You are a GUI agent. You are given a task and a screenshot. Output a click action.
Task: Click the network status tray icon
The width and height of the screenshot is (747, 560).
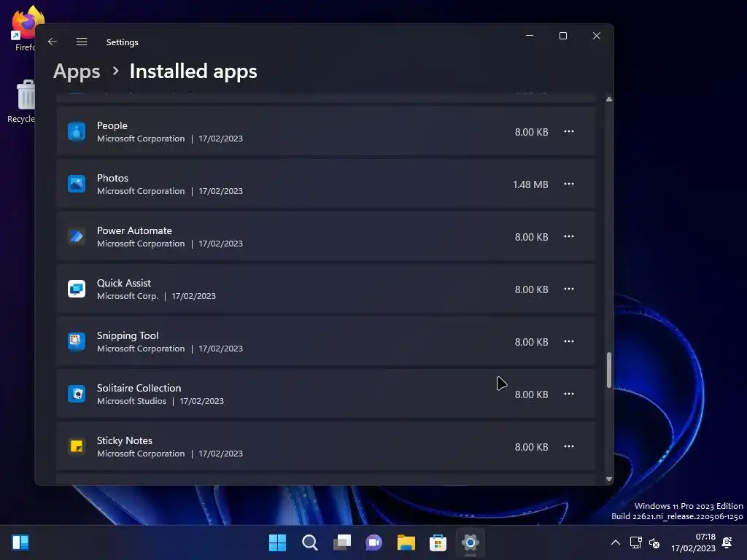tap(636, 542)
